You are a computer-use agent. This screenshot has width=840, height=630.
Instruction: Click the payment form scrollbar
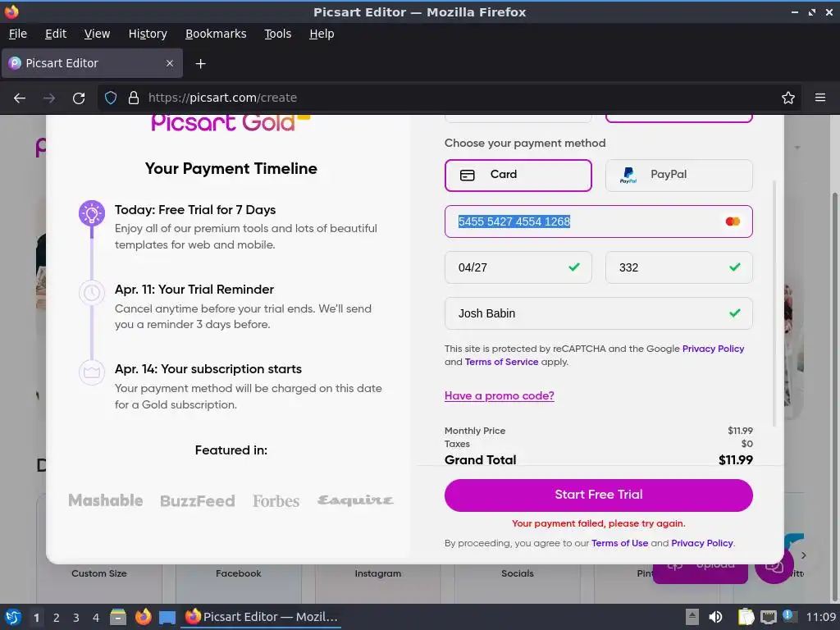click(x=773, y=304)
